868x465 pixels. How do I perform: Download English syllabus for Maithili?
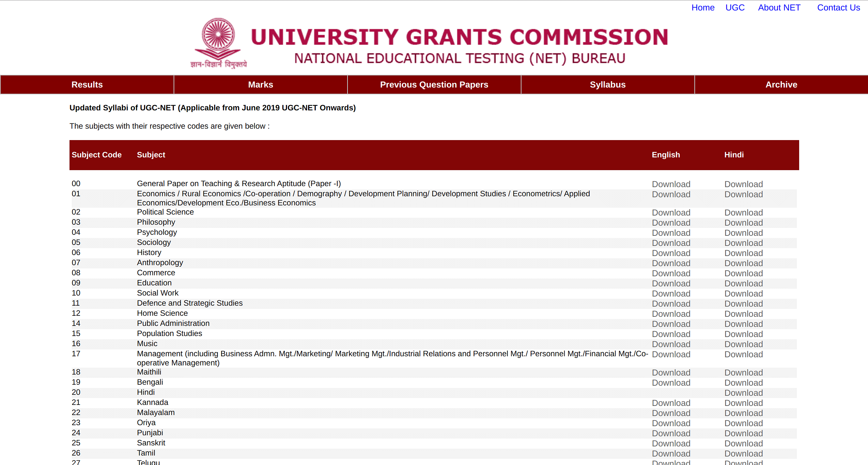(671, 372)
